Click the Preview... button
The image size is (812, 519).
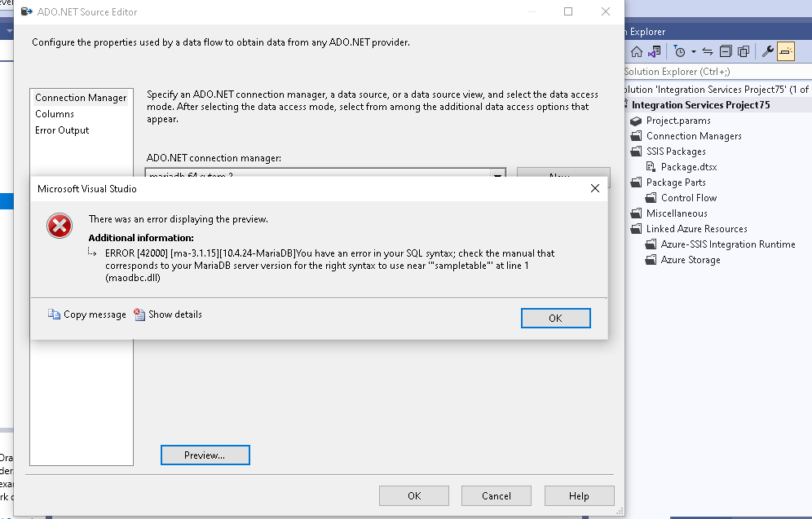(205, 455)
